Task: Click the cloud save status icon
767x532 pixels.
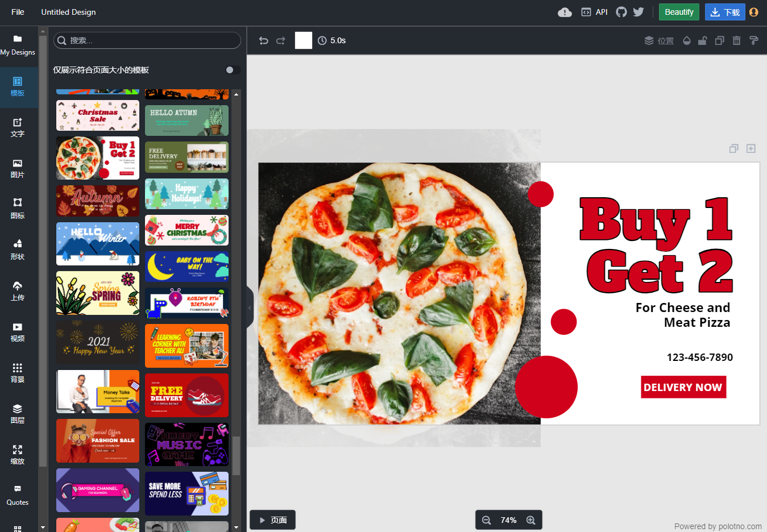Action: coord(565,12)
